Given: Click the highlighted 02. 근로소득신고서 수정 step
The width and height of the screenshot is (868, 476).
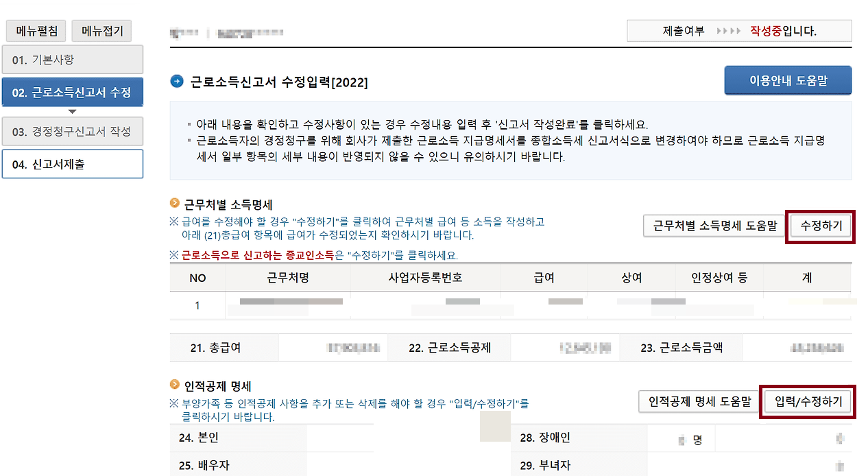Looking at the screenshot, I should click(73, 92).
